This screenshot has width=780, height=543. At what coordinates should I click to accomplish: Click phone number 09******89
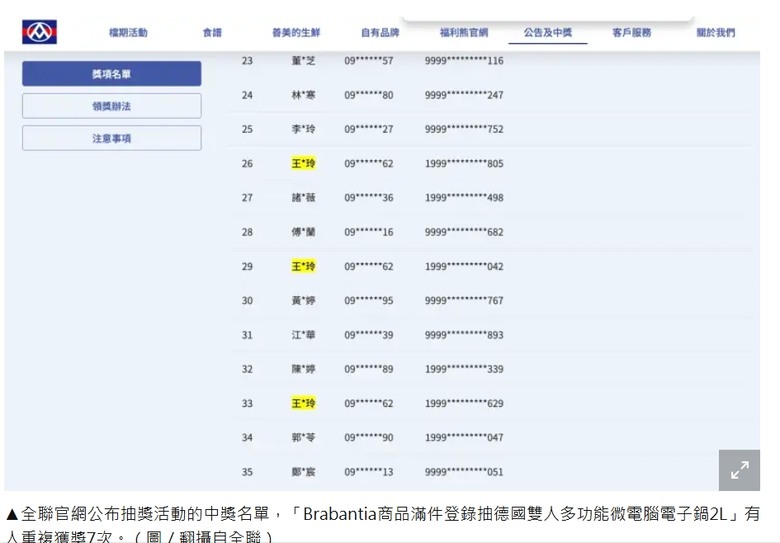(x=369, y=369)
